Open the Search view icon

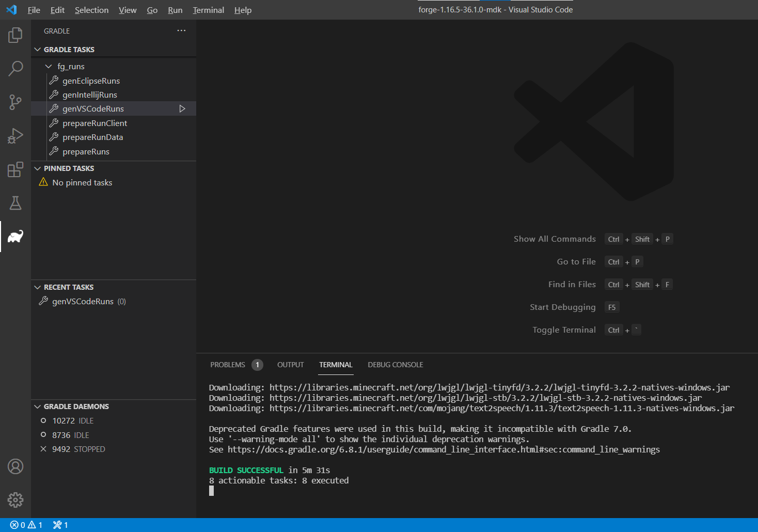[15, 68]
